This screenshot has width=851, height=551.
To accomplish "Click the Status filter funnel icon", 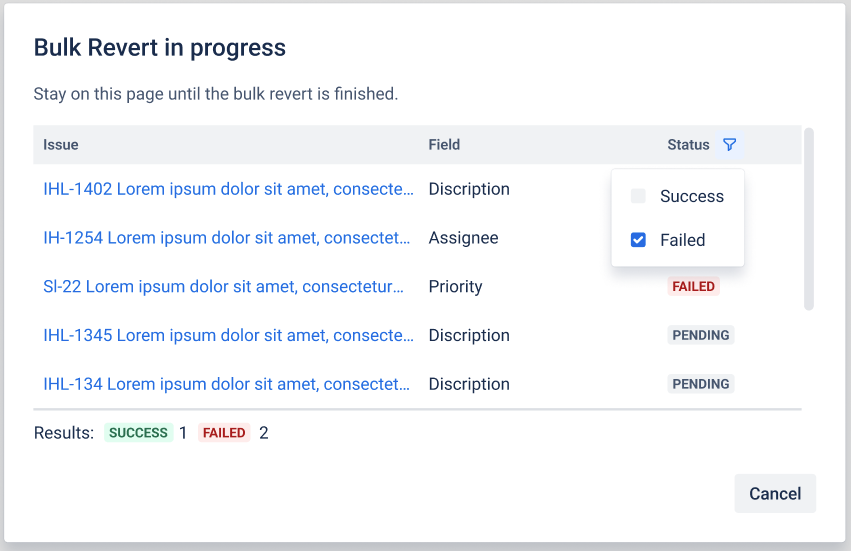I will pos(730,145).
